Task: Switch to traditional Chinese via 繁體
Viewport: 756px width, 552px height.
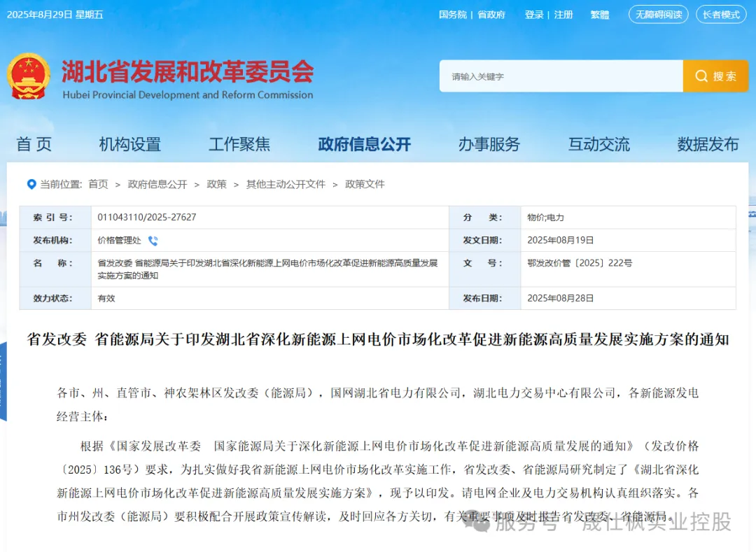Action: tap(600, 15)
